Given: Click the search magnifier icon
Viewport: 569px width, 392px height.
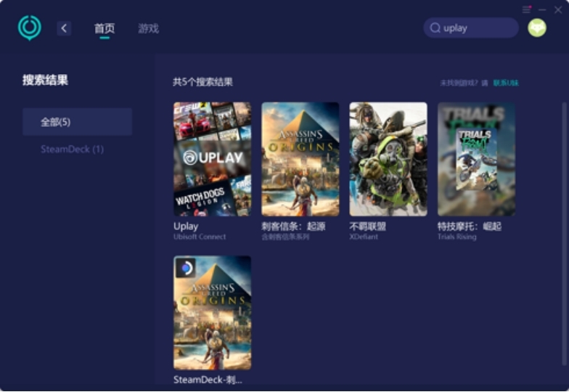Looking at the screenshot, I should click(x=435, y=28).
